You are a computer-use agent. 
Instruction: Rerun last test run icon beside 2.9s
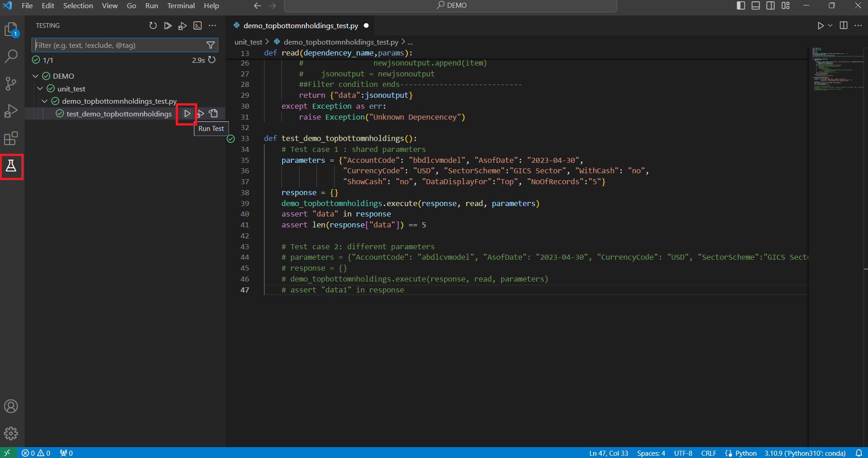coord(212,60)
